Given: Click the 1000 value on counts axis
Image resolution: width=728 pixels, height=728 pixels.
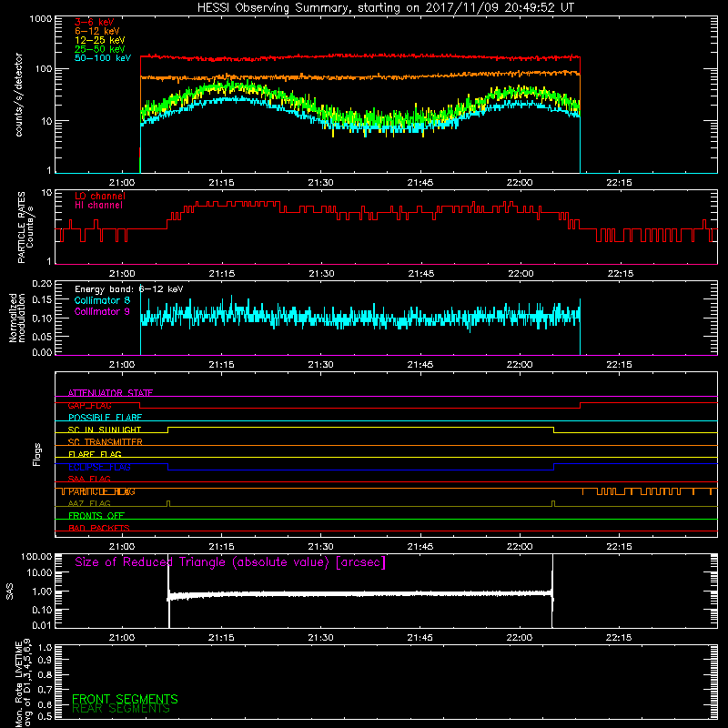Looking at the screenshot, I should [41, 19].
